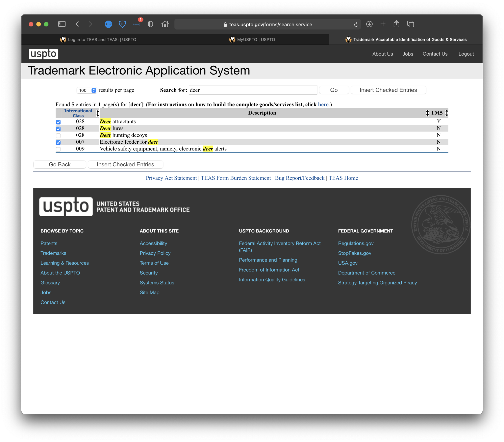Show downloads with the download icon
Screen dimensions: 504x442
click(x=369, y=24)
